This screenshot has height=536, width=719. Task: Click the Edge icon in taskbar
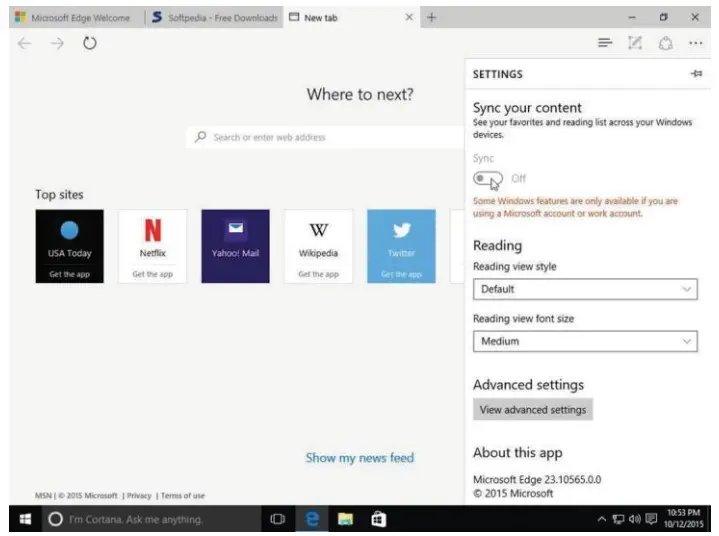(312, 519)
